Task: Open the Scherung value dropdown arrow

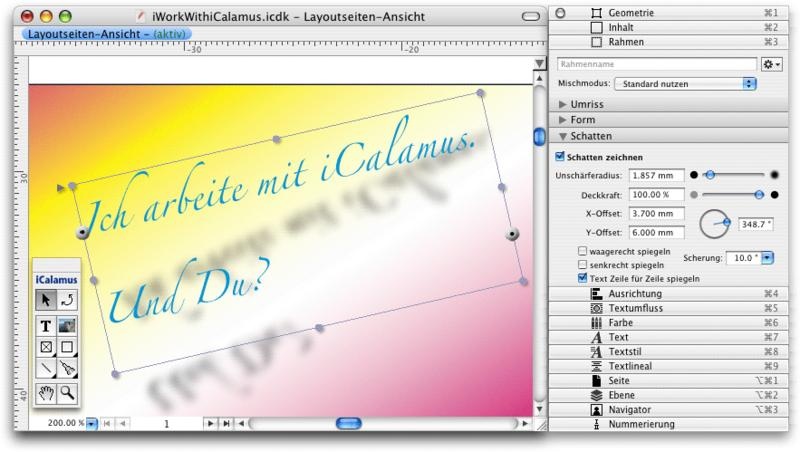Action: coord(767,258)
